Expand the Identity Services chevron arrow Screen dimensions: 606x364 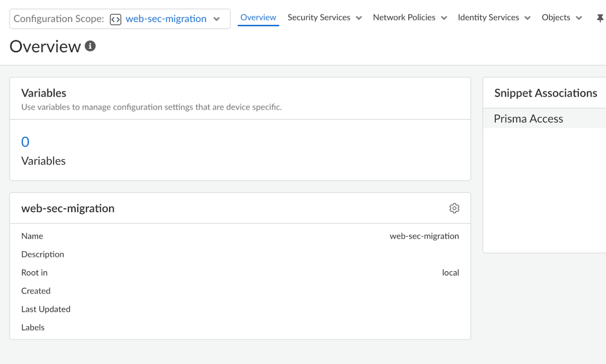(528, 18)
